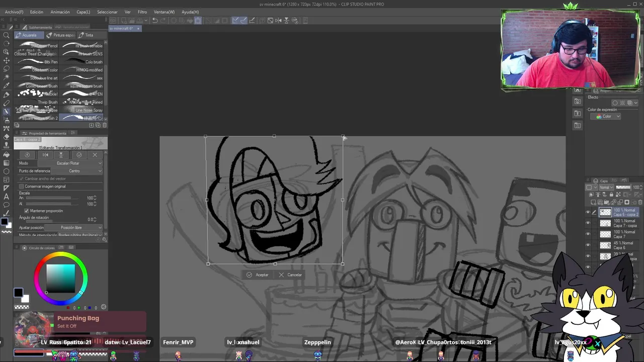Screen dimensions: 644x362
Task: Toggle Conservar imagen original checkbox
Action: click(x=22, y=187)
